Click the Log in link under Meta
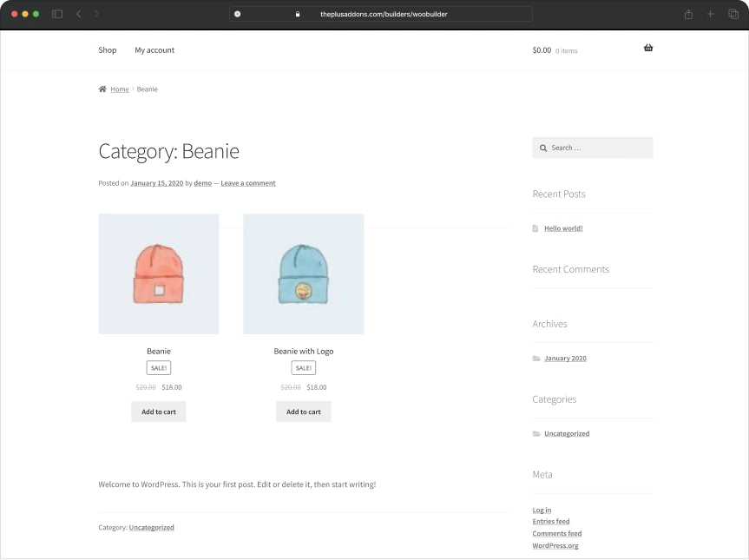Viewport: 749px width, 560px height. point(542,510)
